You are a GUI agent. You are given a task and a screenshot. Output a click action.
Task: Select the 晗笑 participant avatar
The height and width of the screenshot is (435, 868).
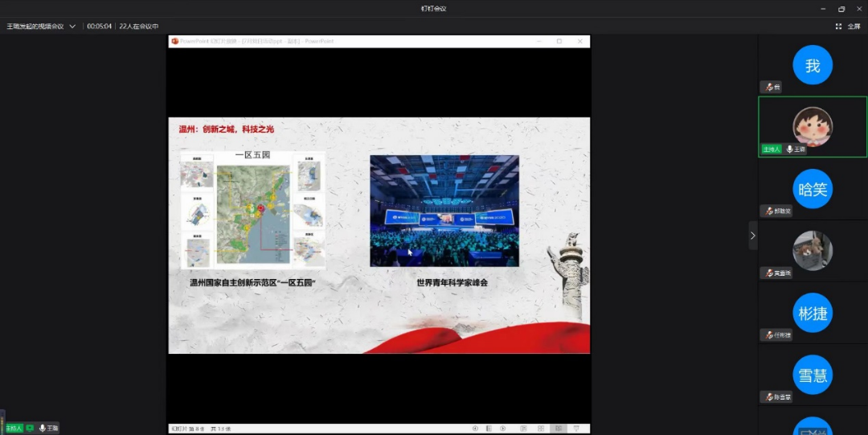click(x=813, y=189)
